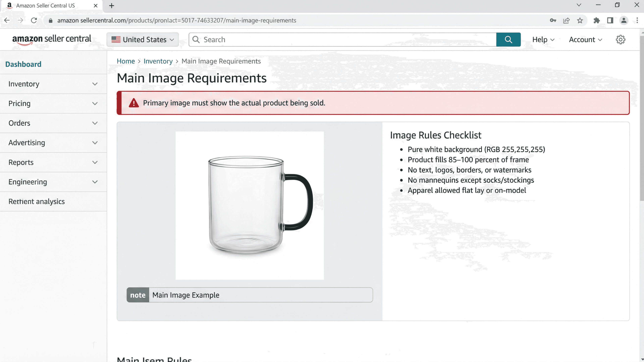Expand the Reports sidebar section
644x362 pixels.
pos(53,162)
